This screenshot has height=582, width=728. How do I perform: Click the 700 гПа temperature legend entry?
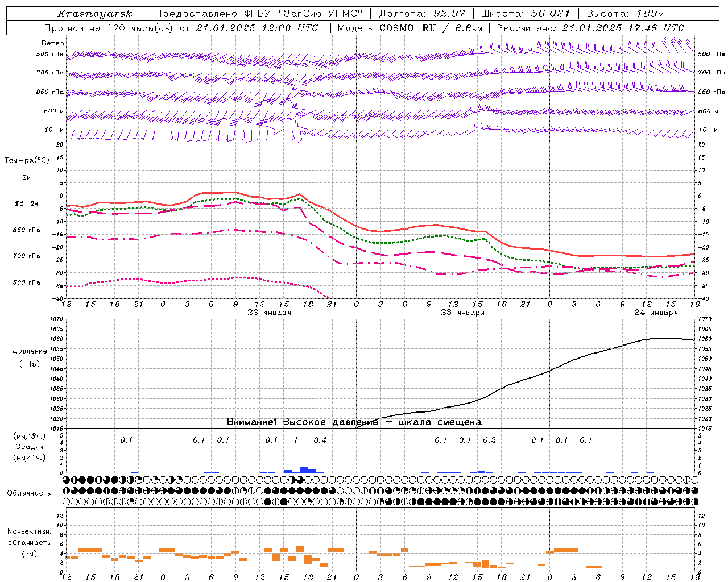tap(27, 256)
